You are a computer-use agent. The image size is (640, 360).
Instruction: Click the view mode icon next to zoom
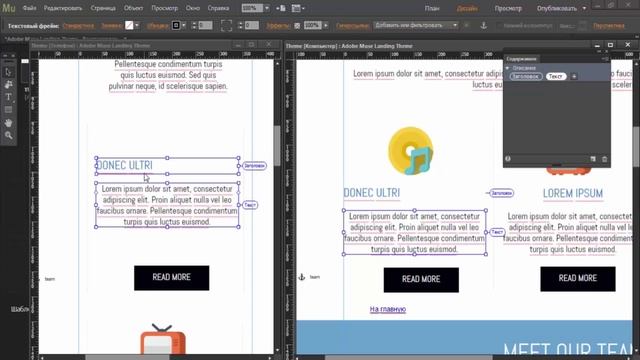280,8
